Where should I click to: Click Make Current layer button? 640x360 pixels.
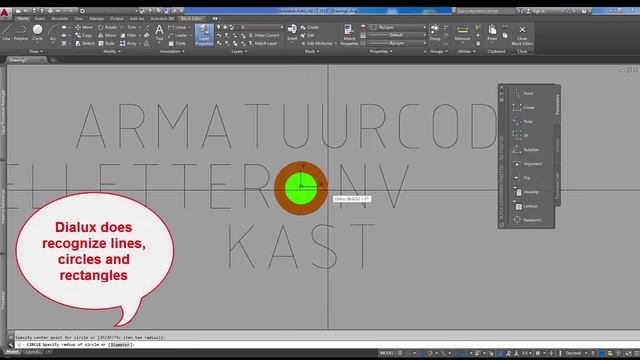264,36
